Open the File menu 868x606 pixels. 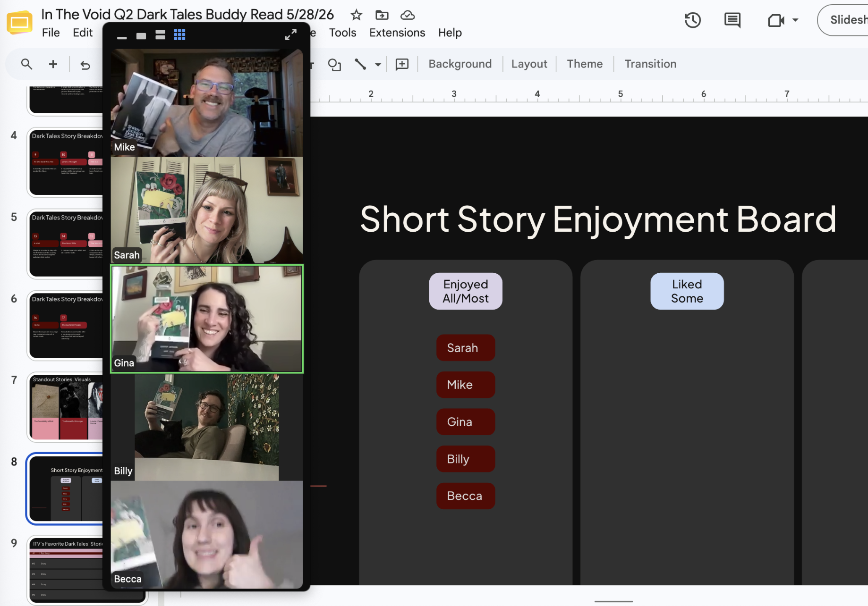51,33
